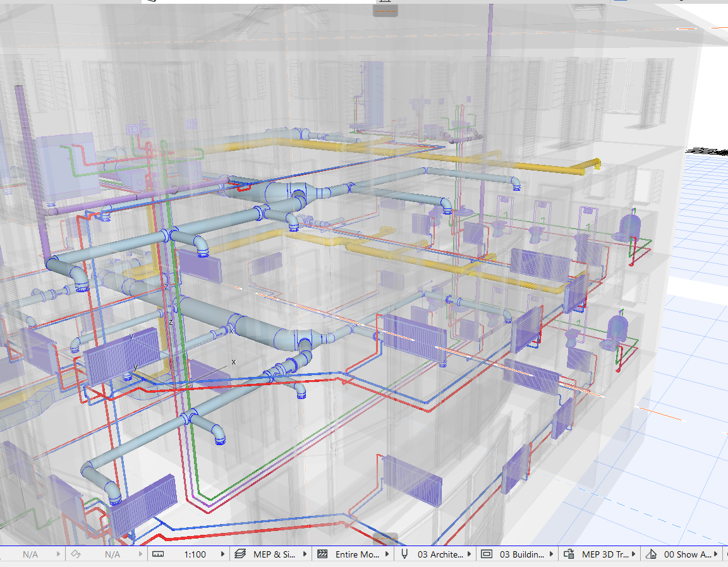Viewport: 728px width, 567px height.
Task: Open the 03 Archite... pen set arrow
Action: tap(469, 554)
